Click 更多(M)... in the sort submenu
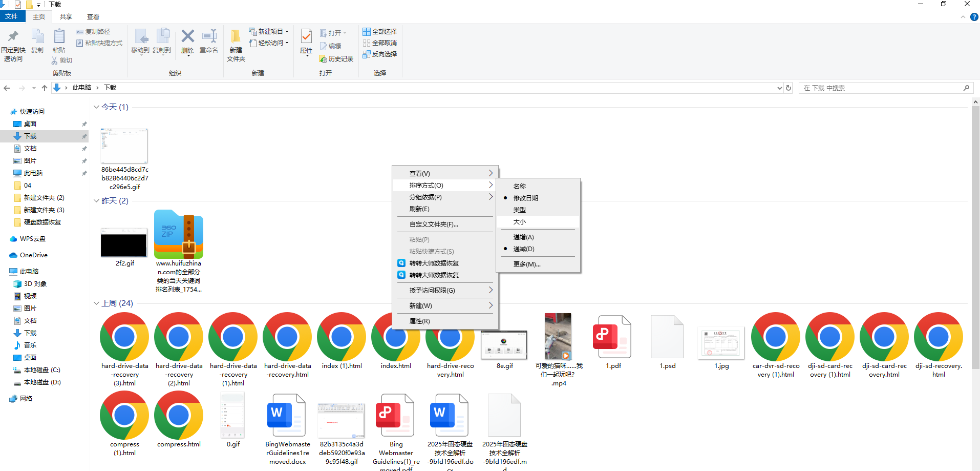Screen dimensions: 980x471 tap(538, 264)
